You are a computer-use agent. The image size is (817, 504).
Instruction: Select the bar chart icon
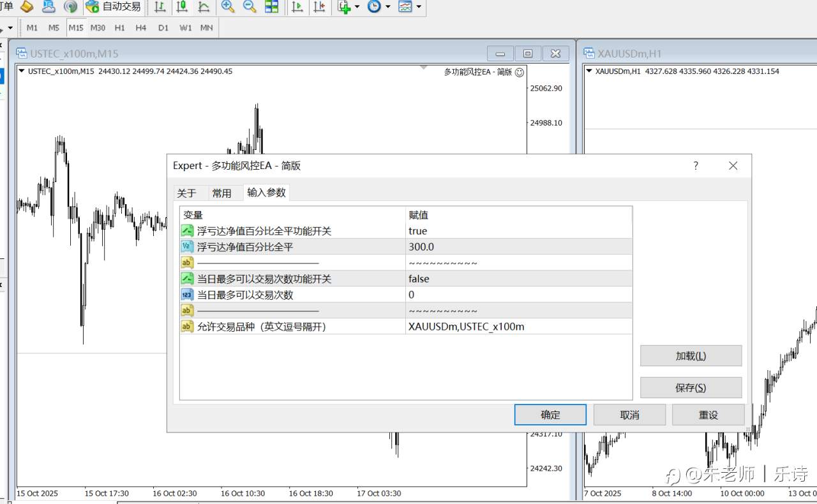click(x=160, y=7)
